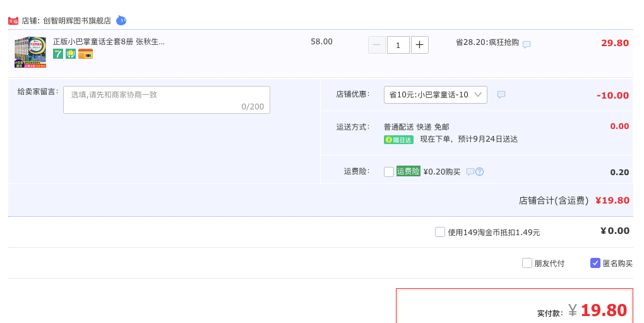Open the book set product thumbnail
644x323 pixels.
point(30,52)
